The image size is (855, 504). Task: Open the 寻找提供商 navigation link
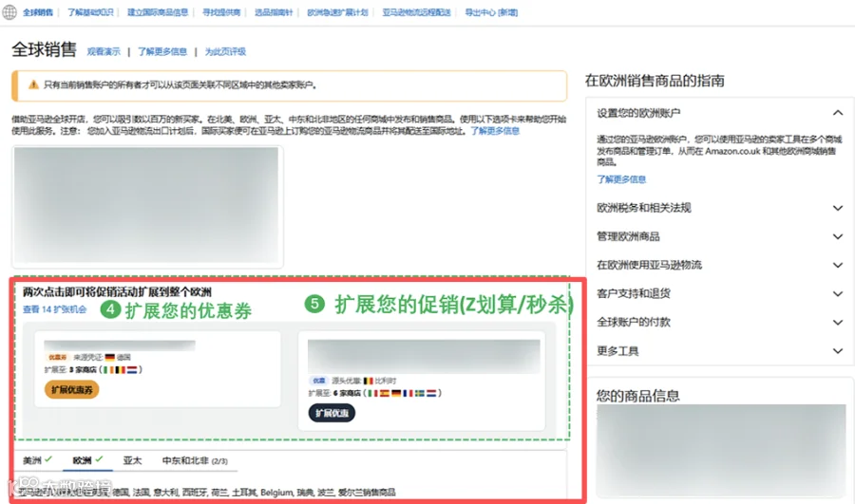[x=221, y=12]
